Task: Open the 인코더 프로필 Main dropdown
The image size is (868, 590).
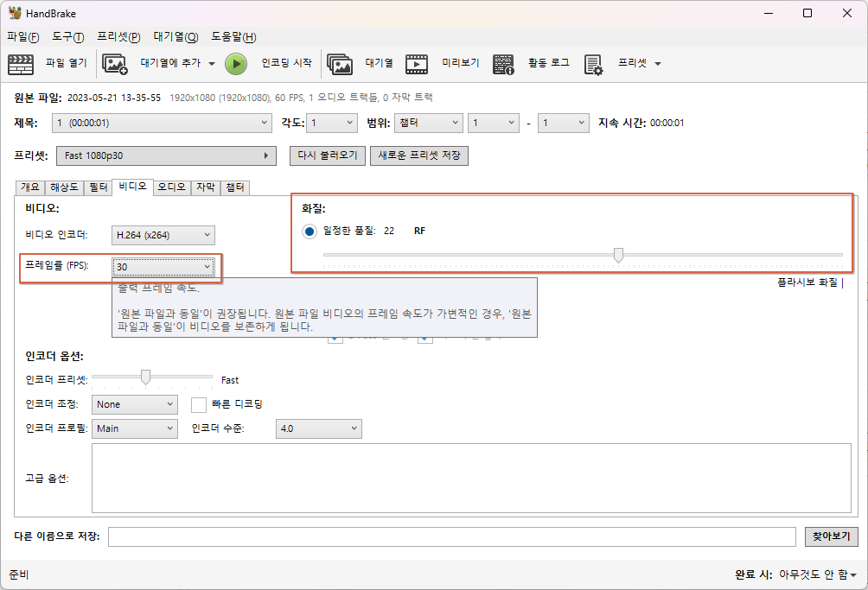Action: [135, 428]
